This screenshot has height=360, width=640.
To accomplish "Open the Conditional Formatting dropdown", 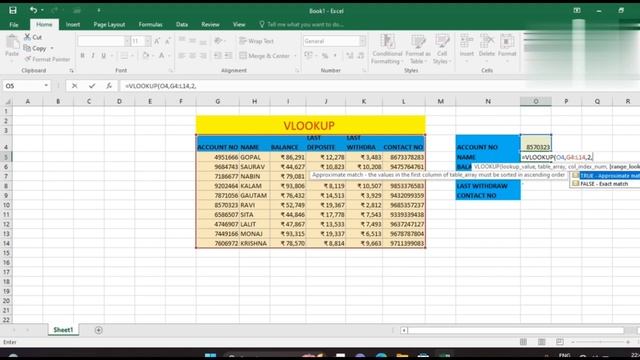I will 387,50.
